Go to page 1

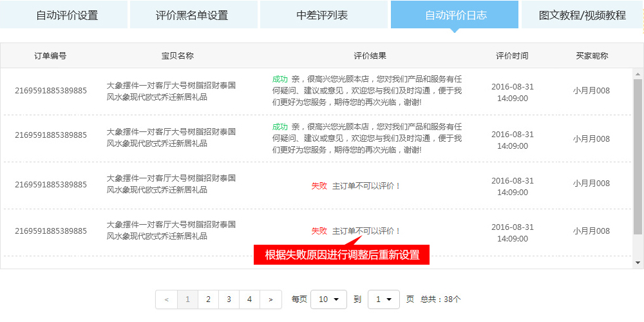pos(187,299)
